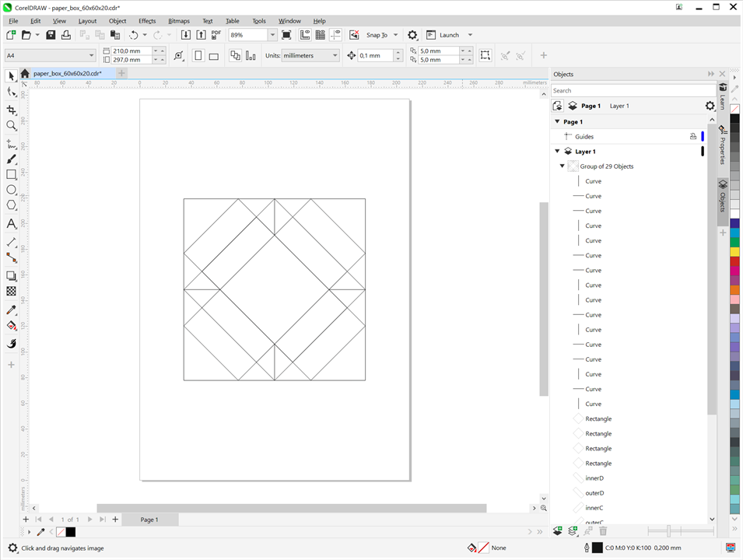This screenshot has width=743, height=560.
Task: Select the Zoom tool magnifier
Action: 11,125
